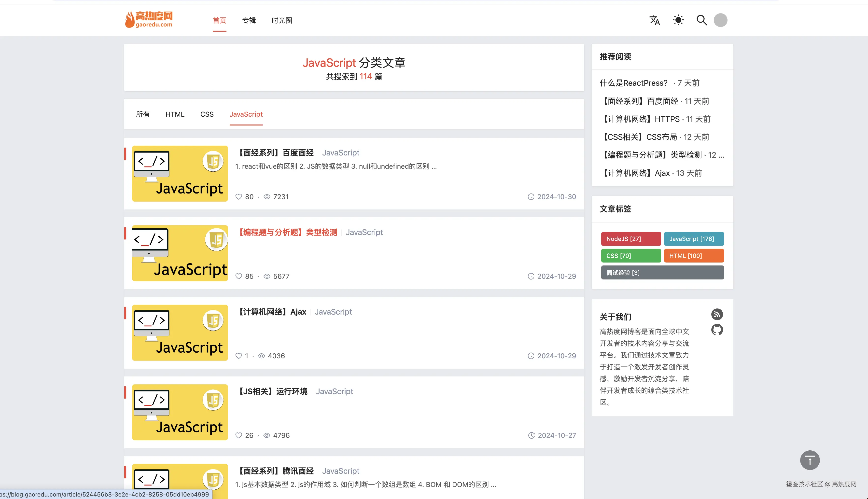The image size is (868, 499).
Task: Open the language translation icon
Action: click(655, 20)
